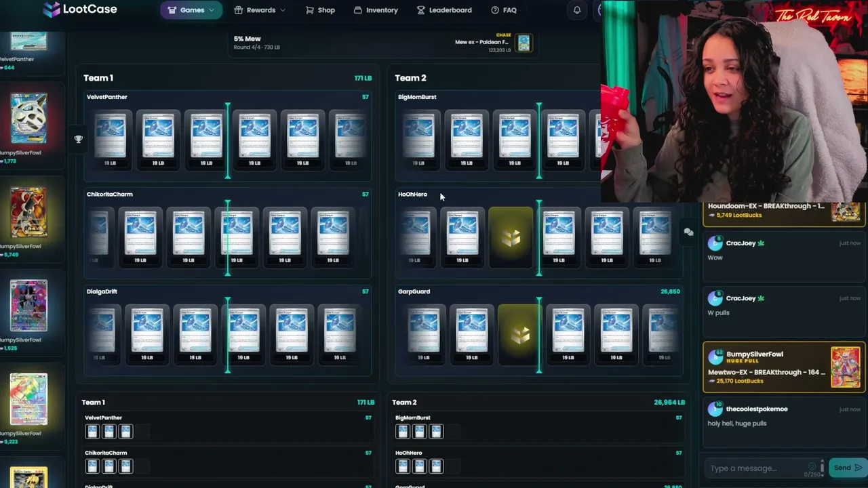Toggle the chat panel speech-bubble icon
The width and height of the screenshot is (868, 488).
688,232
